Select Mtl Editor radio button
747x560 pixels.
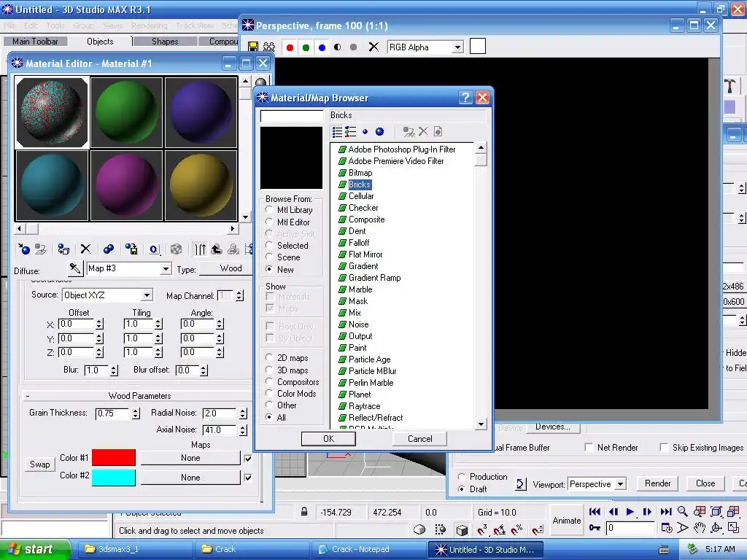click(x=269, y=222)
